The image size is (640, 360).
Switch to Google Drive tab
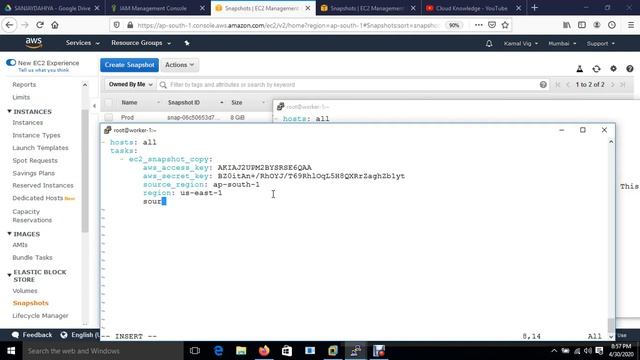pos(52,8)
